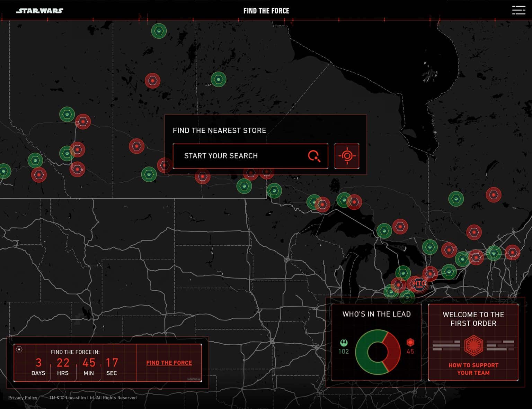Click the Find the Force link
This screenshot has height=409, width=532.
(169, 363)
